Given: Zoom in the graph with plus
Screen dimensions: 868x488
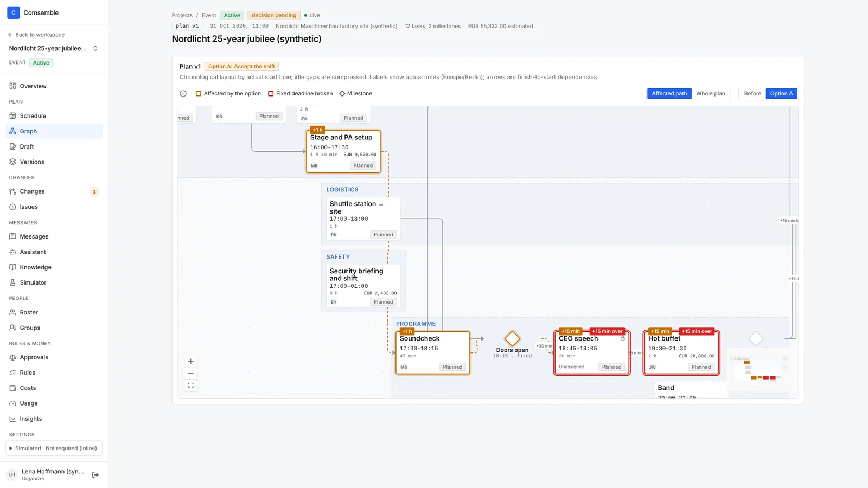Looking at the screenshot, I should [190, 362].
